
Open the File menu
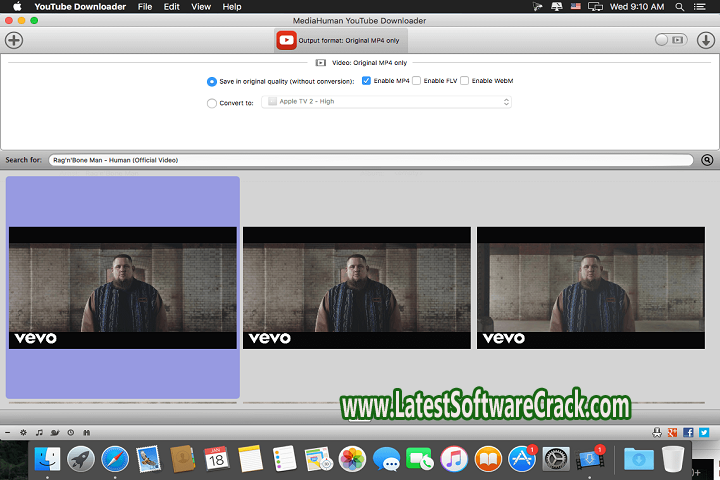(145, 6)
